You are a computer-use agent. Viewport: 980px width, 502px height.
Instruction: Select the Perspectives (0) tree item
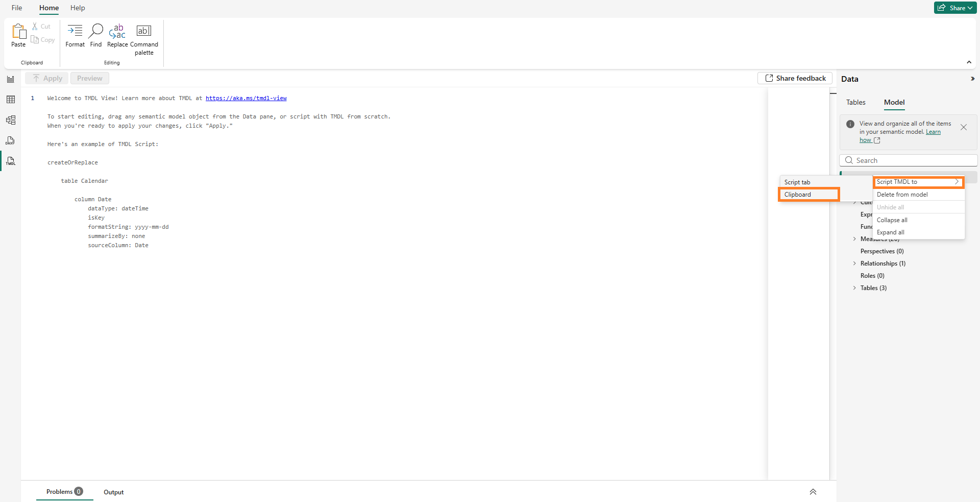(x=882, y=251)
